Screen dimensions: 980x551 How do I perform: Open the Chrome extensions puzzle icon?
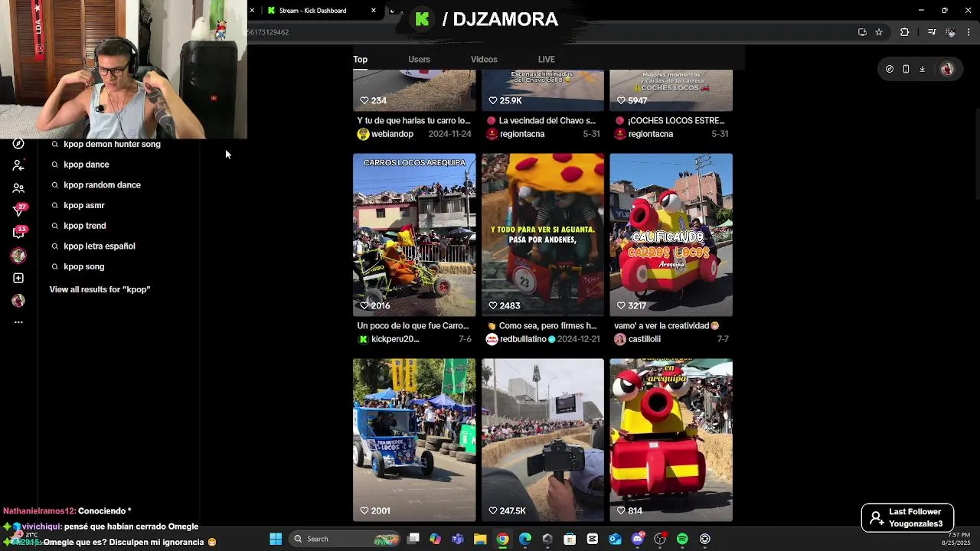tap(905, 32)
